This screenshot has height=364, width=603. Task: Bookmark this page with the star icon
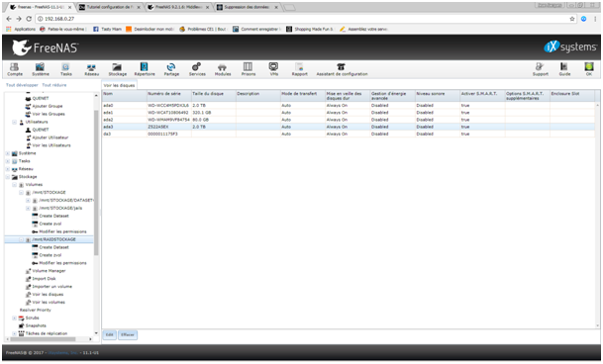(x=572, y=19)
